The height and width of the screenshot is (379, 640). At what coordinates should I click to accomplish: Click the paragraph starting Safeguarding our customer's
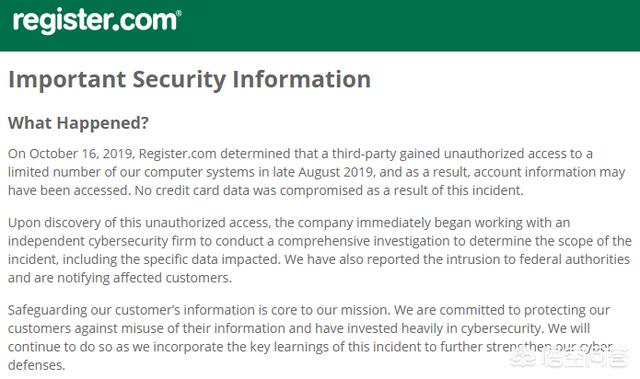click(x=310, y=337)
